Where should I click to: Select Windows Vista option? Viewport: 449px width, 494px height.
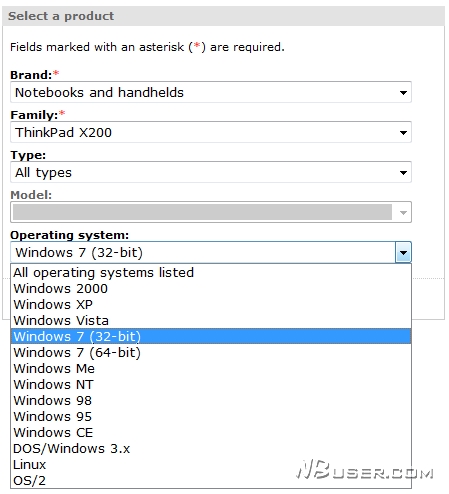(211, 321)
